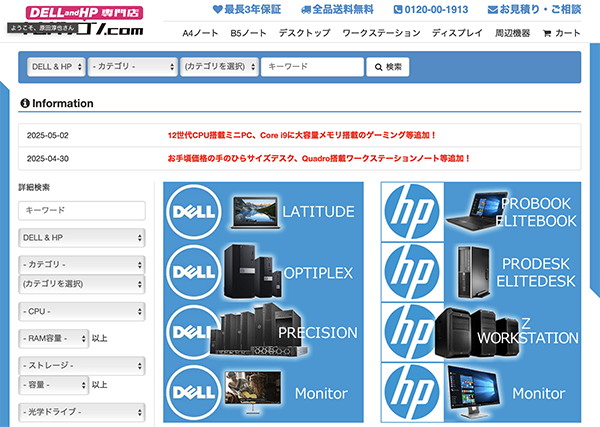Open the Dell Optiplex desktop towers image
600x427 pixels.
pos(253,272)
